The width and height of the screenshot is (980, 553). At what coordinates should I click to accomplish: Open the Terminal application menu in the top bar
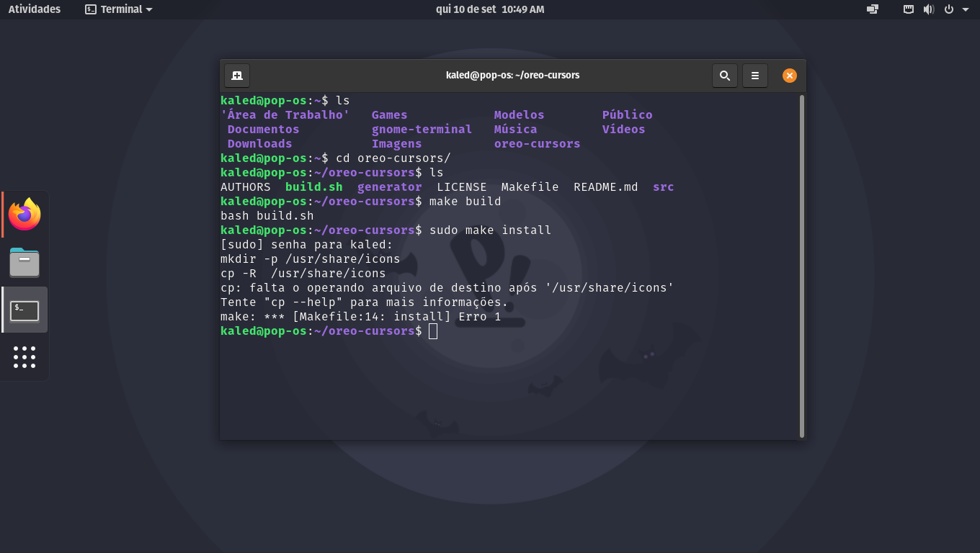119,9
